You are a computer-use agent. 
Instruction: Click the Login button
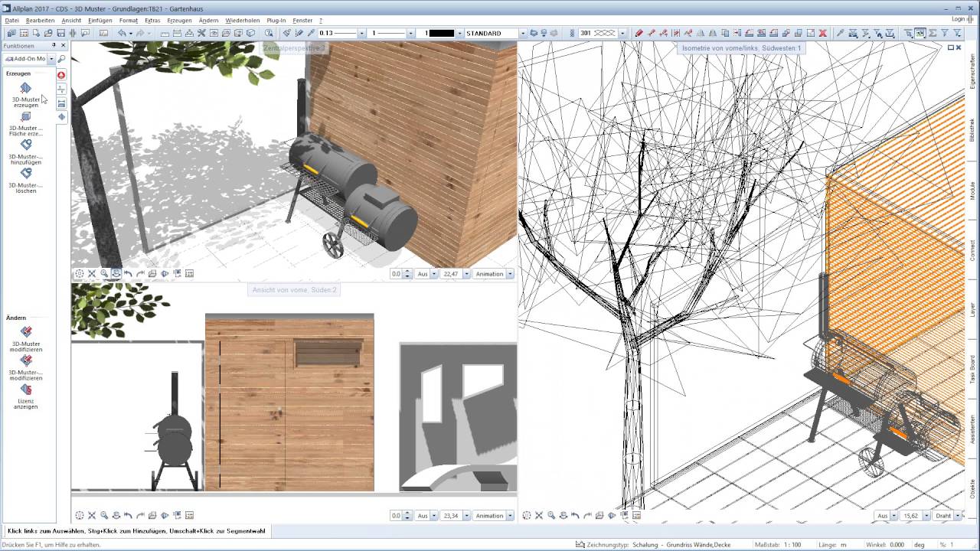pos(959,19)
